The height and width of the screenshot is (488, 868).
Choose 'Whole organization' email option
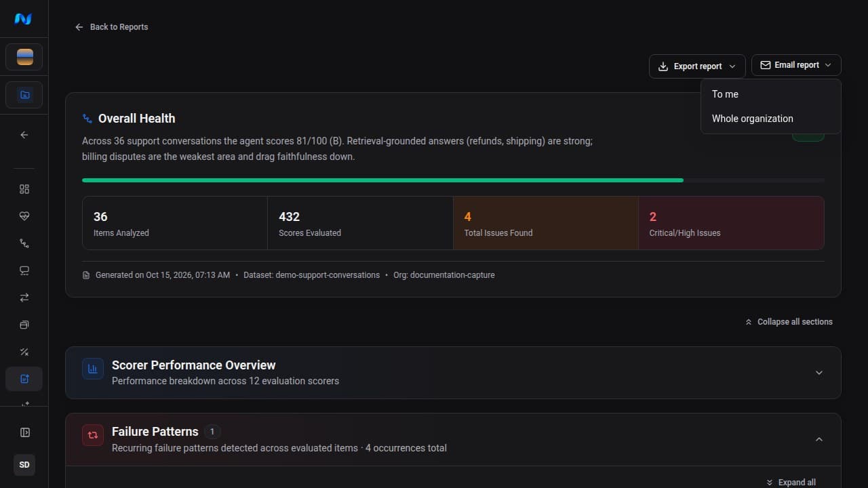pos(770,119)
